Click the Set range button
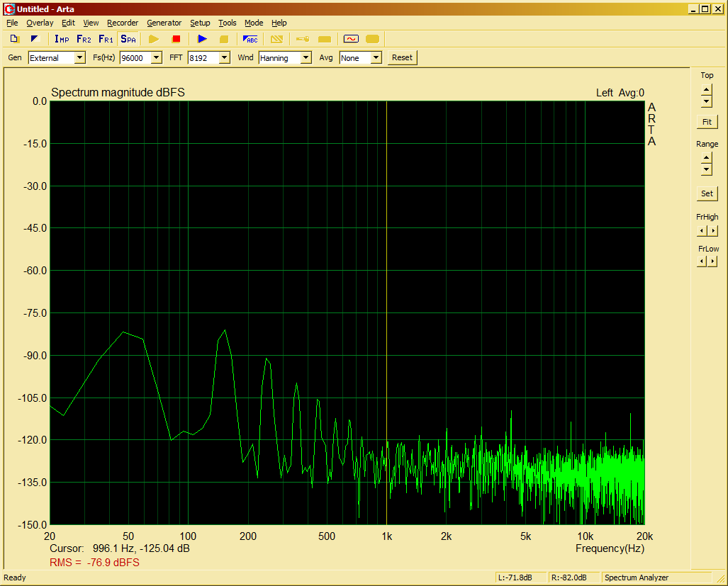 (x=707, y=193)
